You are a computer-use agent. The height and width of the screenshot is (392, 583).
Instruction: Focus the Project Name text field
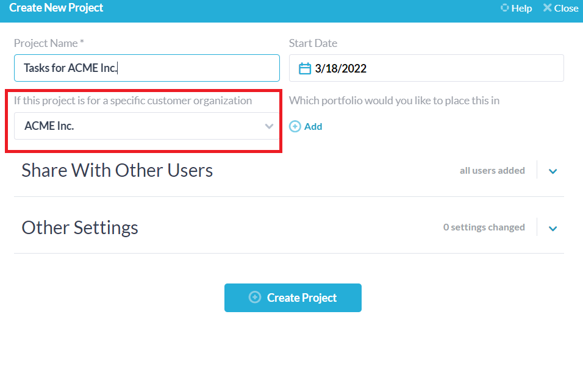click(x=146, y=68)
